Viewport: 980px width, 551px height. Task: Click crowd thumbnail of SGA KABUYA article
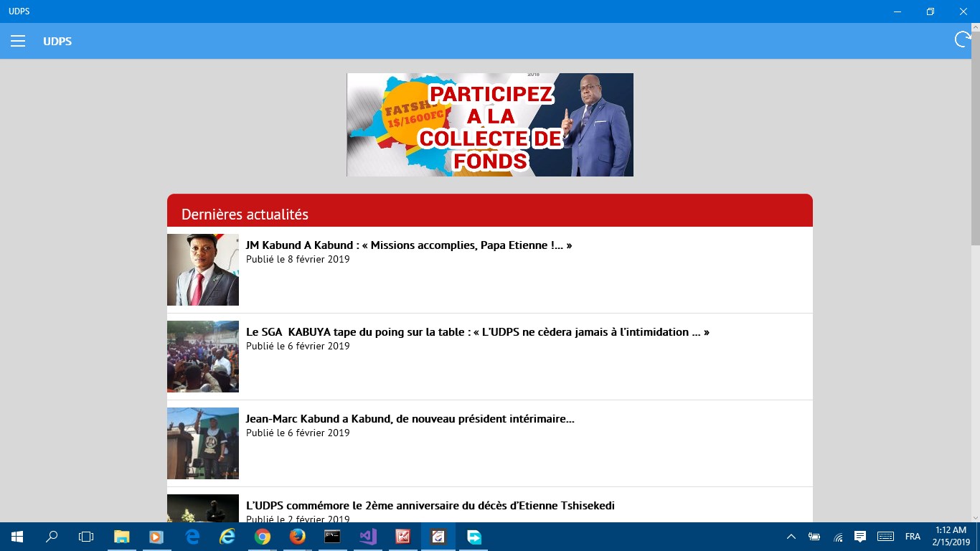pos(203,357)
